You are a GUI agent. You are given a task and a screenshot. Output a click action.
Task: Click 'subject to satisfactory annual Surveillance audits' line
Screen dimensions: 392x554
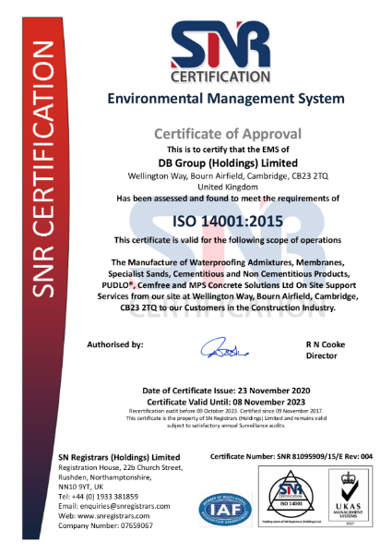[x=226, y=426]
